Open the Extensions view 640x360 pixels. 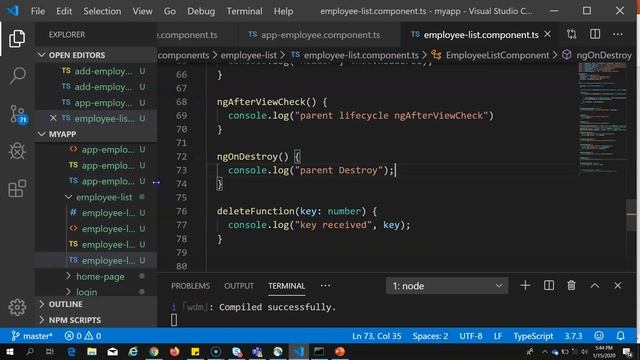17,189
